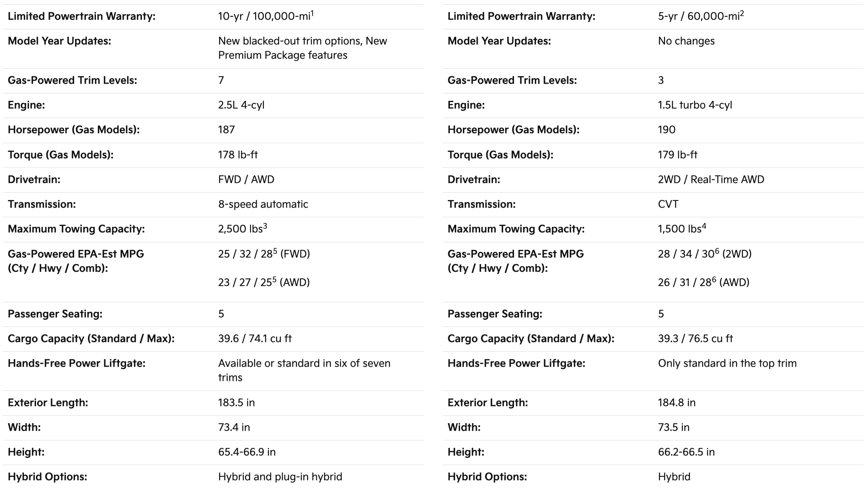Screen dimensions: 868x499
Task: Select the "1.5L turbo 4-cyl" engine value
Action: [695, 105]
